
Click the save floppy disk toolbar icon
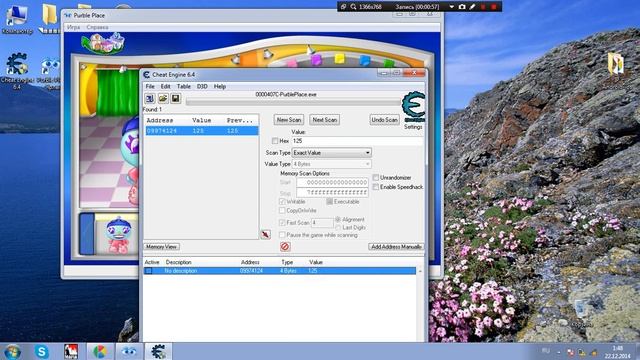(176, 98)
